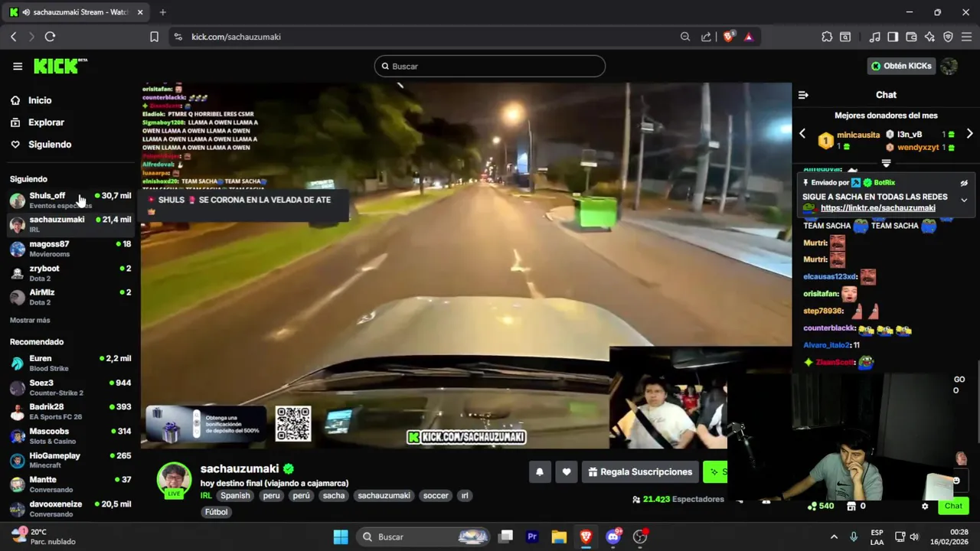Open the recommended Euren channel
980x551 pixels.
pyautogui.click(x=70, y=364)
